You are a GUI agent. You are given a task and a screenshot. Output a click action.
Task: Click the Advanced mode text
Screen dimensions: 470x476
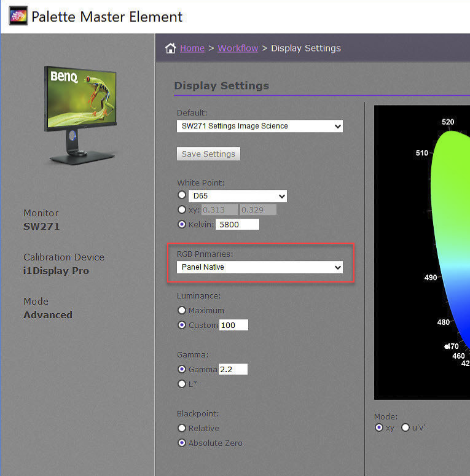click(48, 315)
